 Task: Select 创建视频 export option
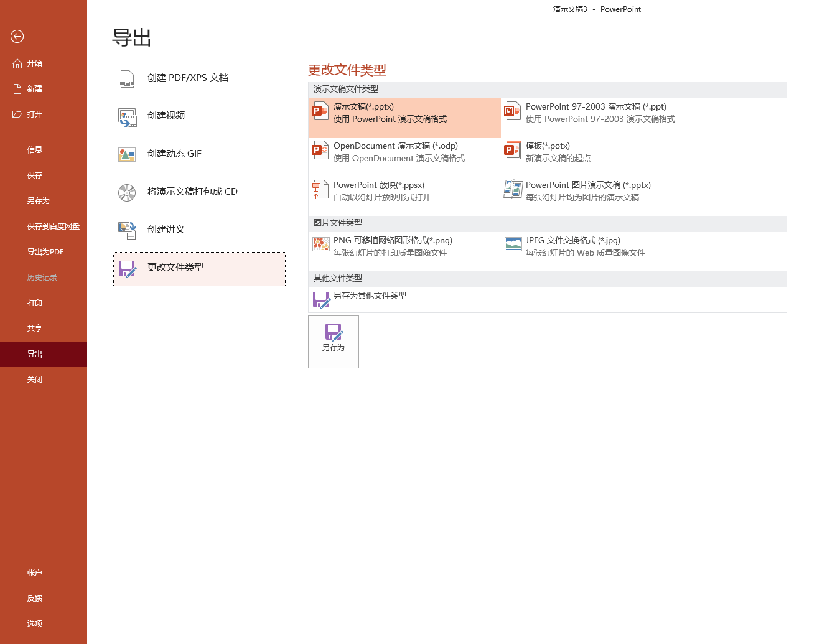[x=199, y=116]
